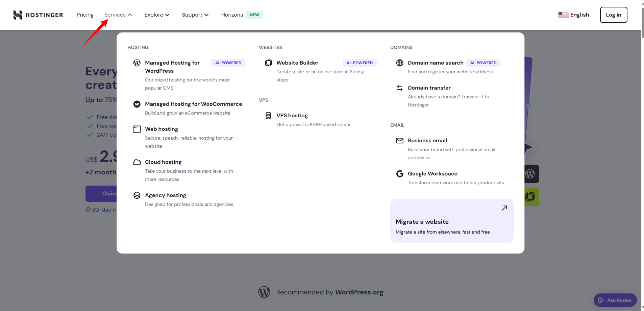Click the WordPress icon beside Managed Hosting for WordPress

click(x=137, y=63)
